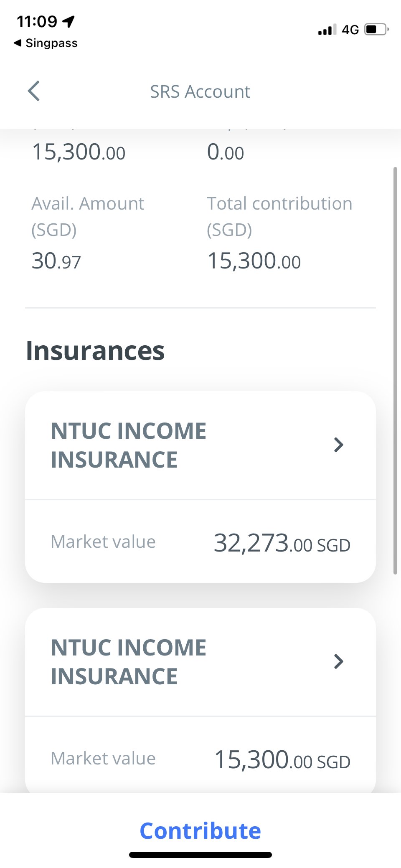Tap the back chevron beside SRS Account

[x=34, y=91]
